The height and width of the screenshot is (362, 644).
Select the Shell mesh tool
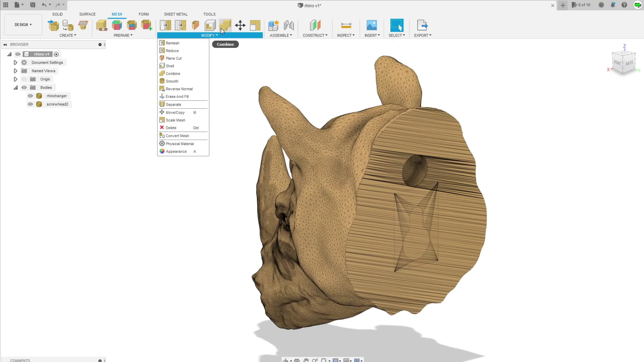[x=170, y=66]
